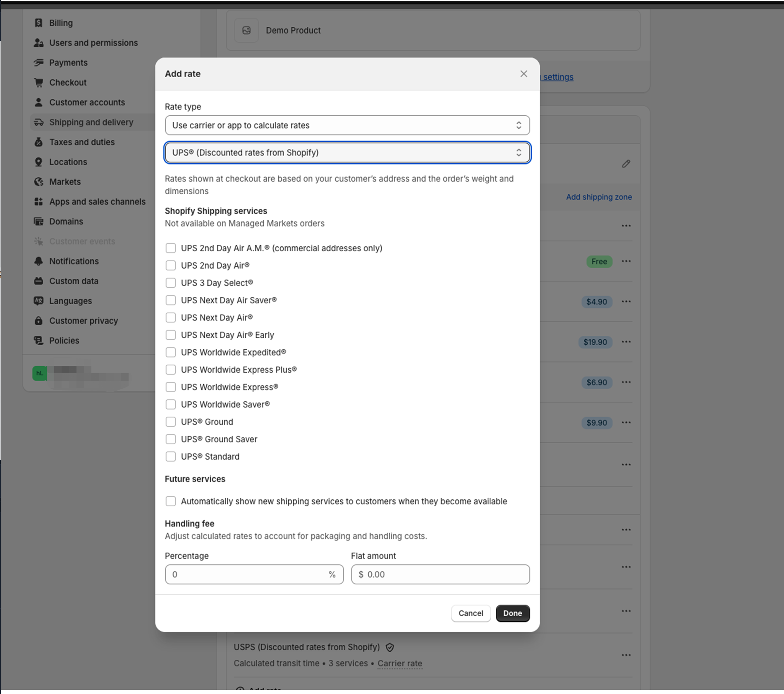Screen dimensions: 784x694
Task: Click the Carrier rate link under USPS
Action: tap(400, 663)
